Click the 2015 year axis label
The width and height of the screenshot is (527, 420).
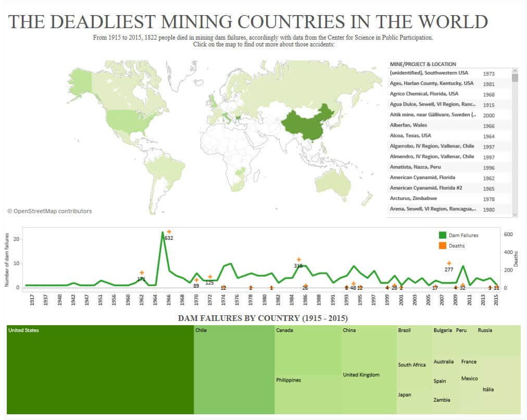coord(496,300)
